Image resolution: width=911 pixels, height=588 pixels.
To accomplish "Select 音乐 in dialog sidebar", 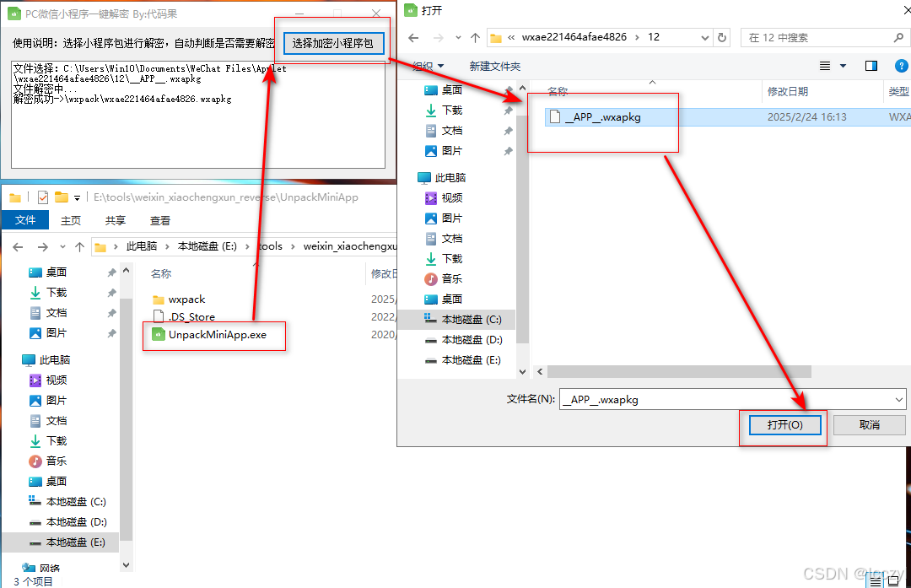I will 451,279.
